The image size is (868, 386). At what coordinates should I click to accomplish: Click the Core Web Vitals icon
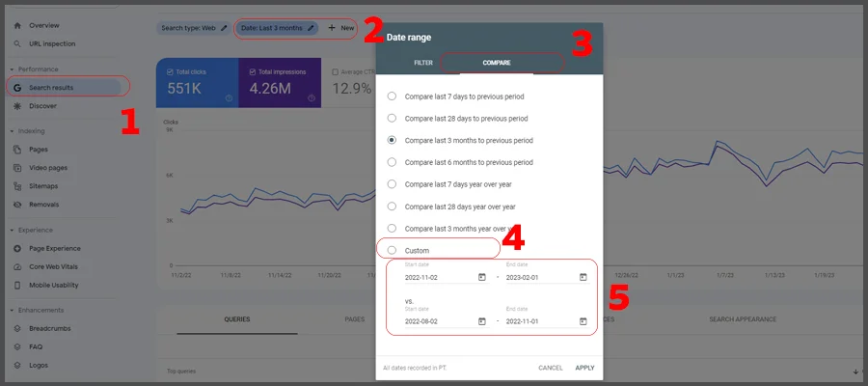[17, 266]
